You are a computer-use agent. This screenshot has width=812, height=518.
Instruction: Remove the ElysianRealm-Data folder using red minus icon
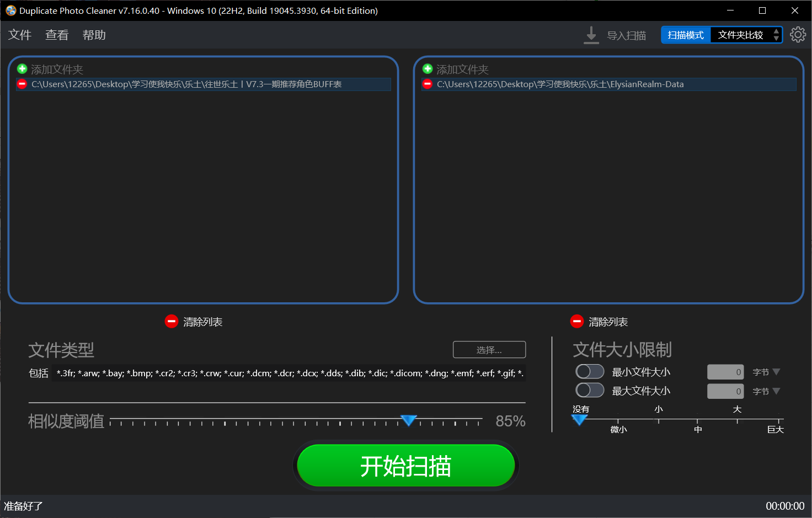pyautogui.click(x=428, y=84)
